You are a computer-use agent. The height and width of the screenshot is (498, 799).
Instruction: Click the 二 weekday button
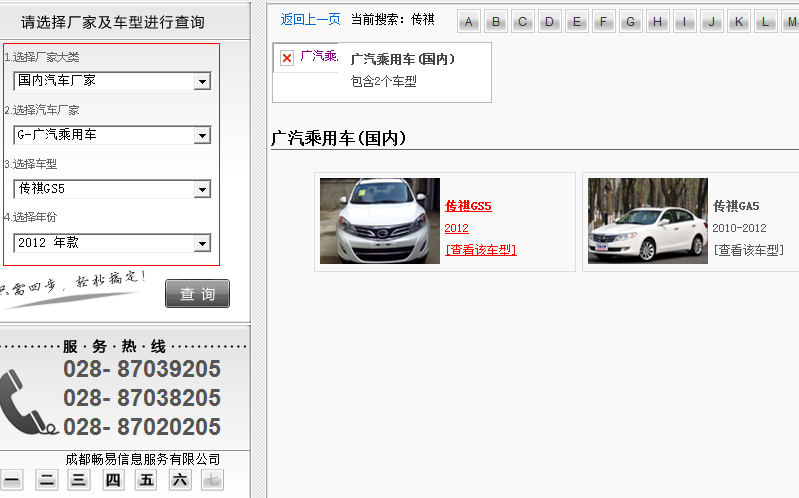[x=46, y=480]
